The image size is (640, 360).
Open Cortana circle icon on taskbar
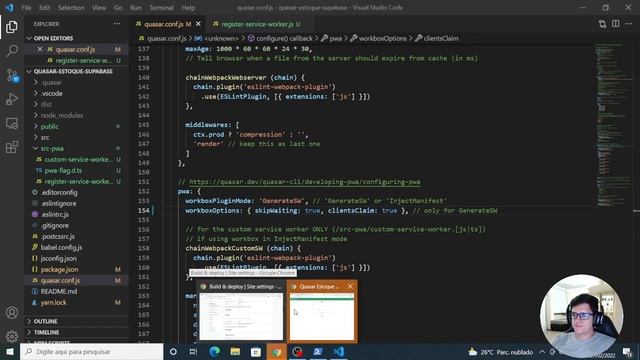[173, 351]
